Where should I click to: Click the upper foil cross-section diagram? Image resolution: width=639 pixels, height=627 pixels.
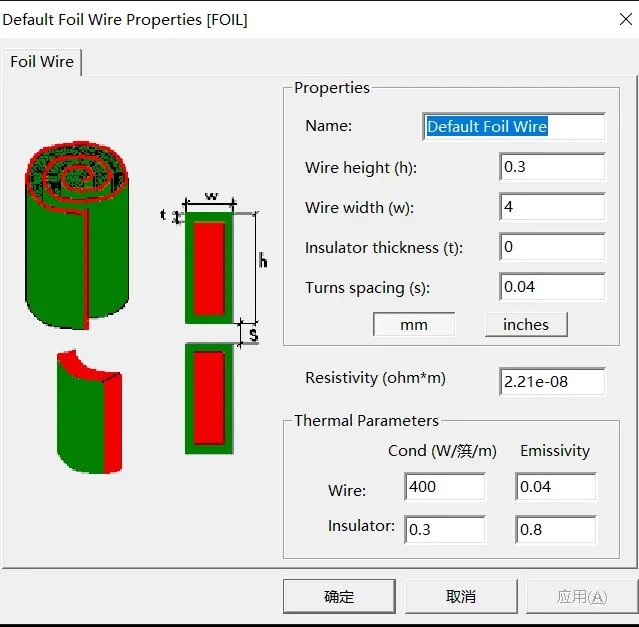(209, 268)
